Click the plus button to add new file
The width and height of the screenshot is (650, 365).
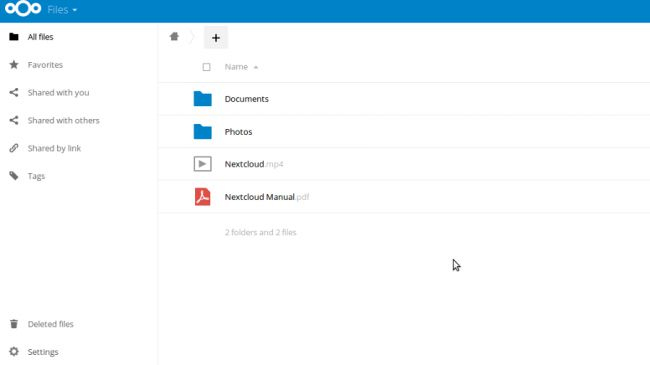(x=216, y=38)
